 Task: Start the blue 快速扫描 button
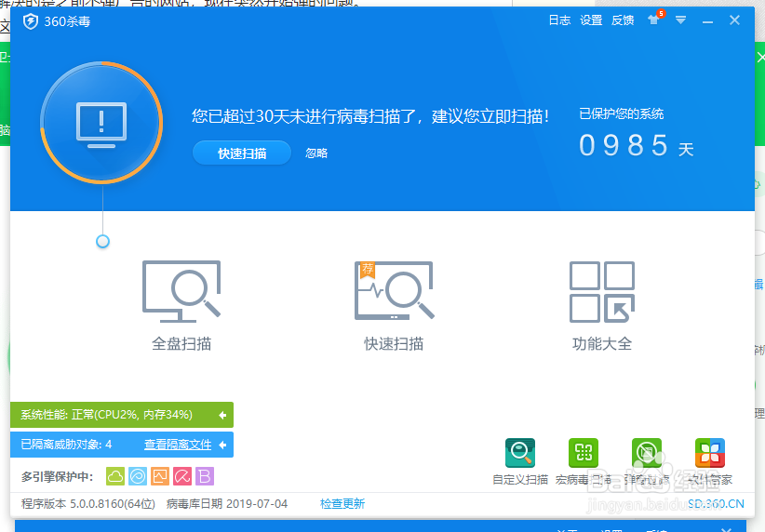point(242,153)
